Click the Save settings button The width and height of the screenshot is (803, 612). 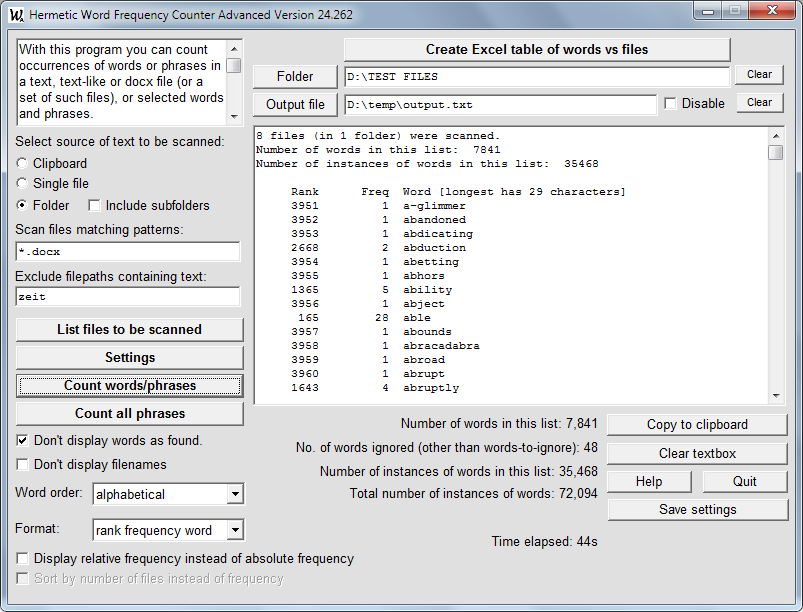coord(698,510)
